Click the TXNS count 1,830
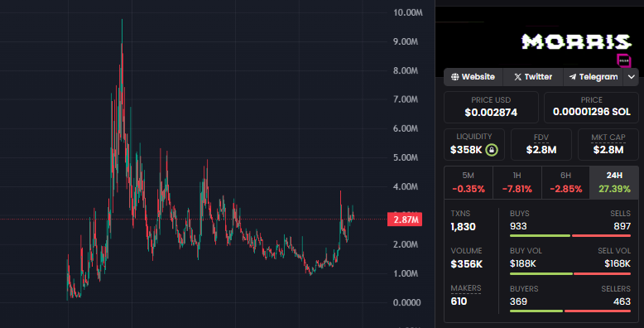Screen dimensions: 644x328 click(x=463, y=227)
